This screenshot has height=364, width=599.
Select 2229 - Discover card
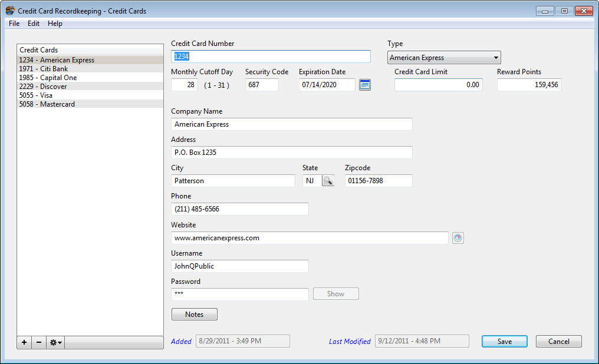point(90,86)
